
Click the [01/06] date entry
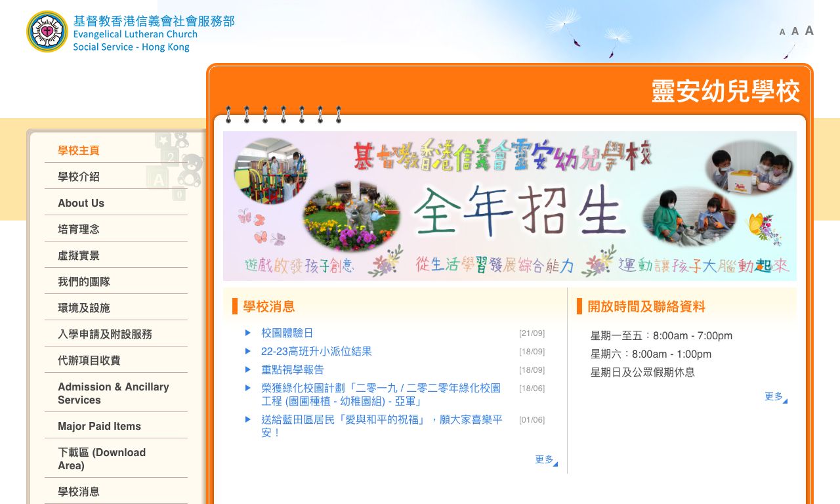click(532, 420)
